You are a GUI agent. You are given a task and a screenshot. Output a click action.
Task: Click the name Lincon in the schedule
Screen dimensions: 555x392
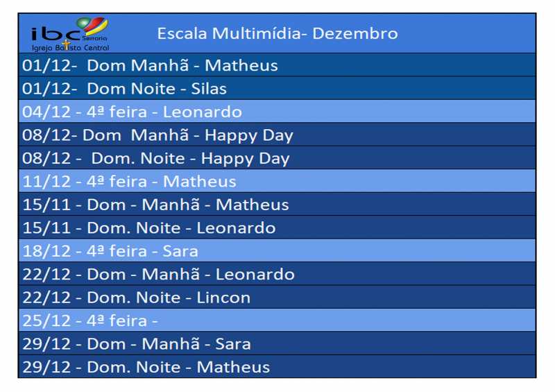[223, 298]
